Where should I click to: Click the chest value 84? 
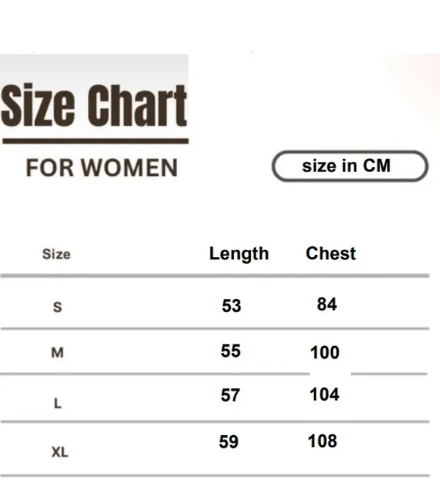pyautogui.click(x=327, y=304)
